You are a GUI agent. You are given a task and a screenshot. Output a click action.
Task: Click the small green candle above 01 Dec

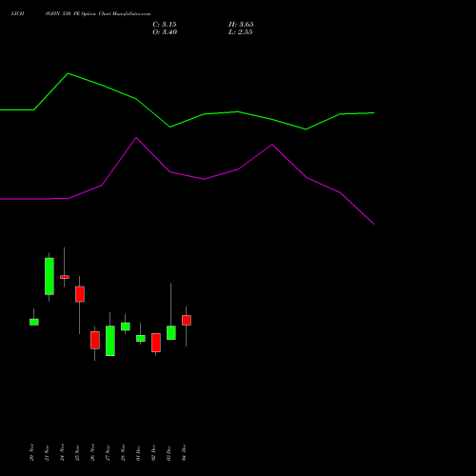[141, 338]
